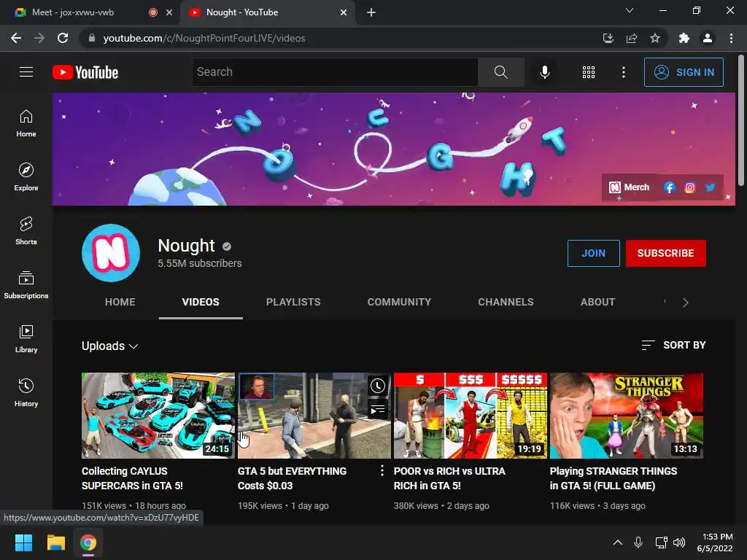Open Subscriptions in the left sidebar
Viewport: 747px width, 560px height.
point(26,285)
